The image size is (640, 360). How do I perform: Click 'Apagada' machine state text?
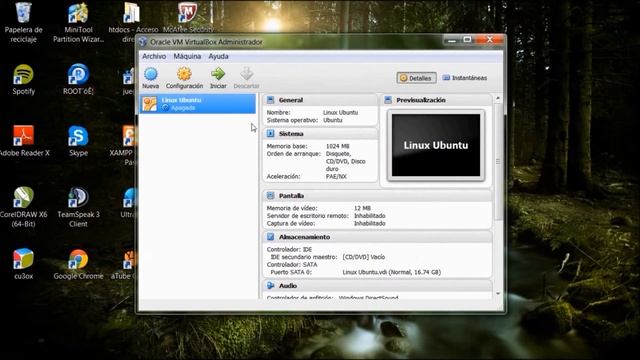183,108
